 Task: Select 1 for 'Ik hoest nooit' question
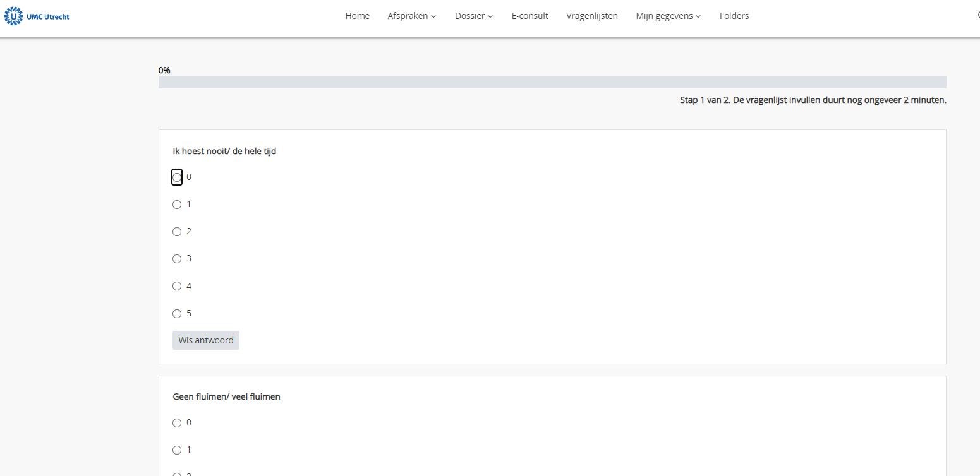[x=177, y=205]
